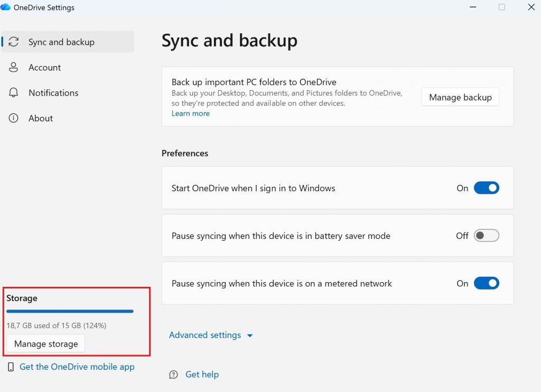Open the Sync and backup section
Screen dimensions: 541x392
[x=68, y=42]
